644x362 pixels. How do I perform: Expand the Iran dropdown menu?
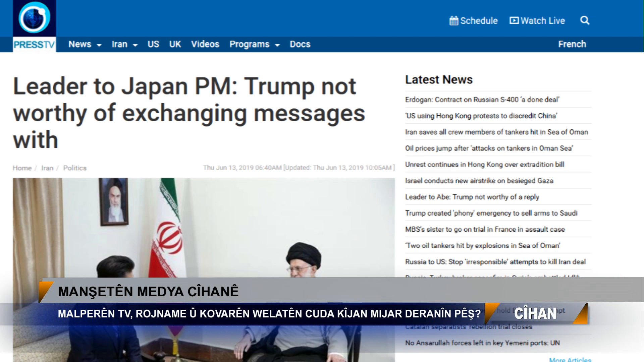pos(124,44)
